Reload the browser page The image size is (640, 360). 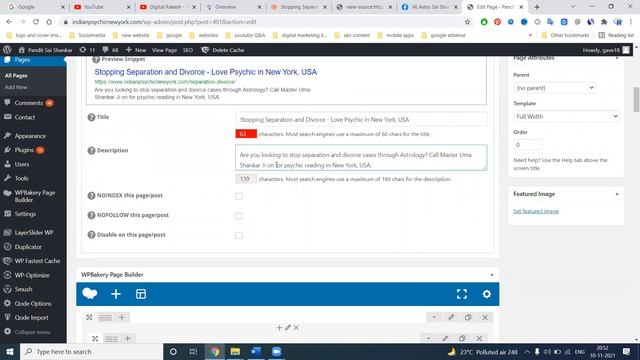(x=36, y=22)
